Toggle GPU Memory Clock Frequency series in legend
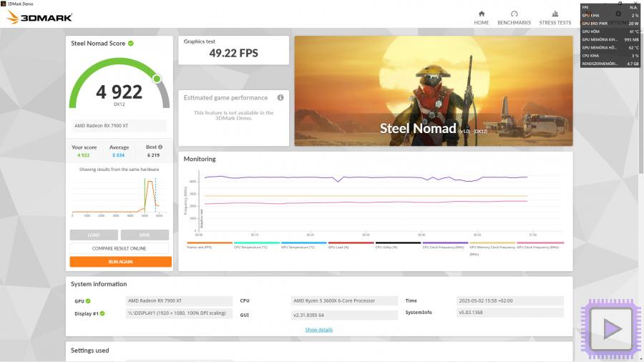This screenshot has height=362, width=644. tap(492, 248)
